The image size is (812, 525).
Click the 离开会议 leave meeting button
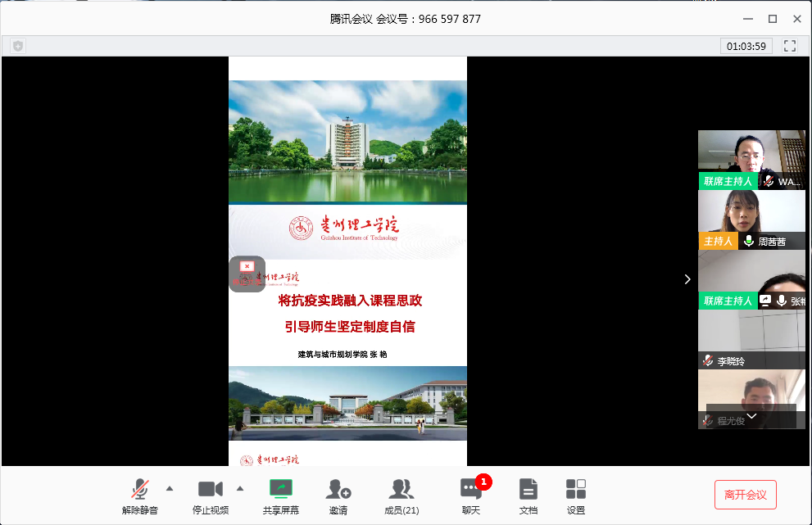click(745, 495)
